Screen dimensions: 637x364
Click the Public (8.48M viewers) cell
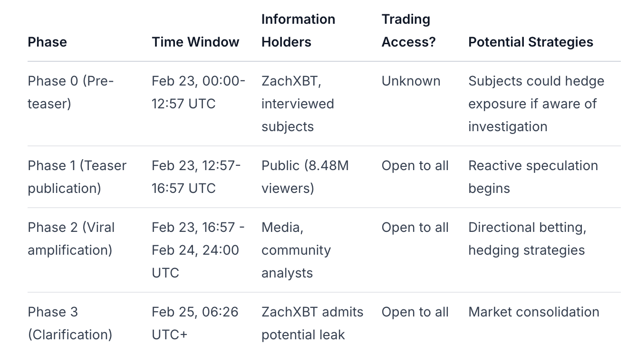(x=305, y=177)
